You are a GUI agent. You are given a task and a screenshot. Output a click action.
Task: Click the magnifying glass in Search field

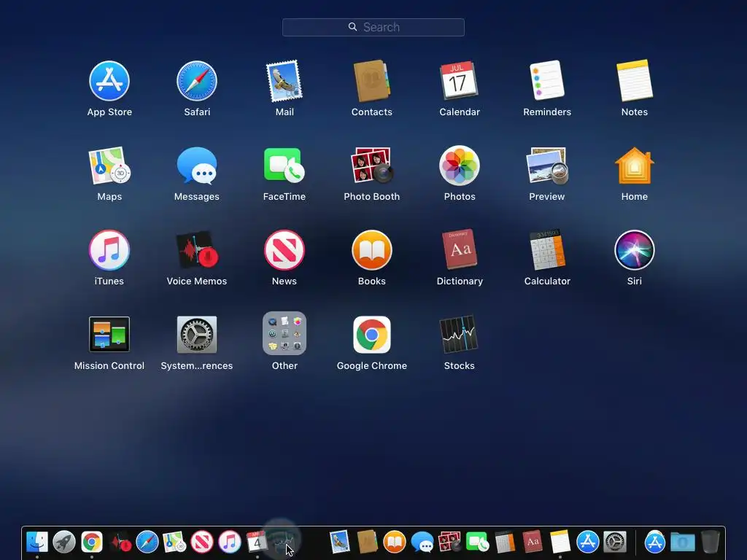point(352,27)
